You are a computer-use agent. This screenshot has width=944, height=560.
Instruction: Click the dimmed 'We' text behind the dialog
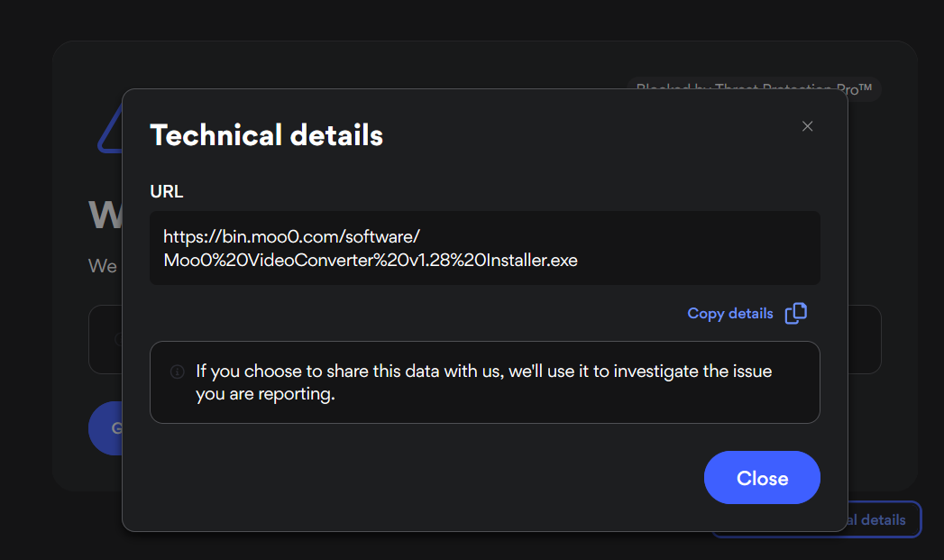point(103,265)
